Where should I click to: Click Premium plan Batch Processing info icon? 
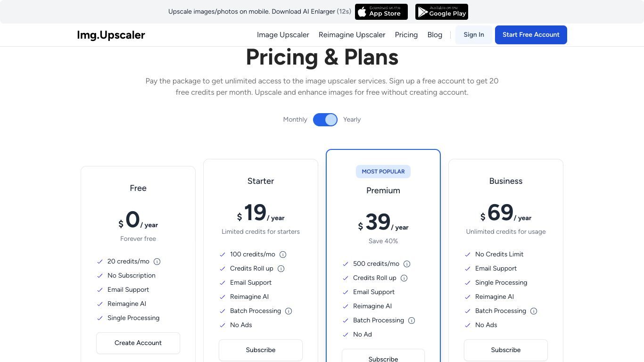coord(412,321)
